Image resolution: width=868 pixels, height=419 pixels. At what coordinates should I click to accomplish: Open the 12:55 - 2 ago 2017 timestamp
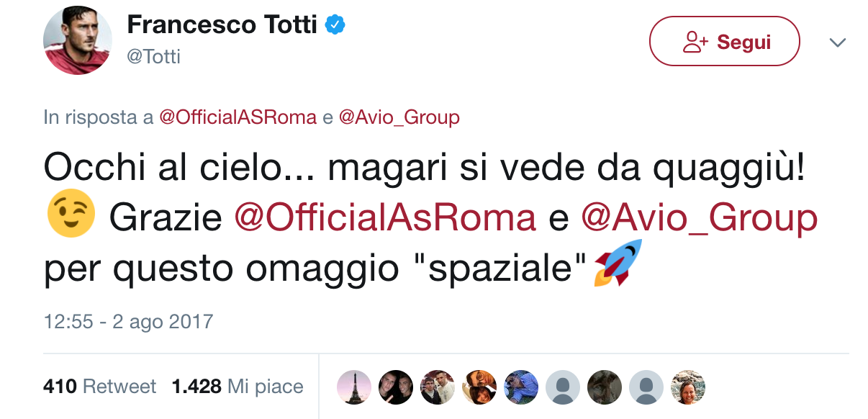(x=128, y=321)
